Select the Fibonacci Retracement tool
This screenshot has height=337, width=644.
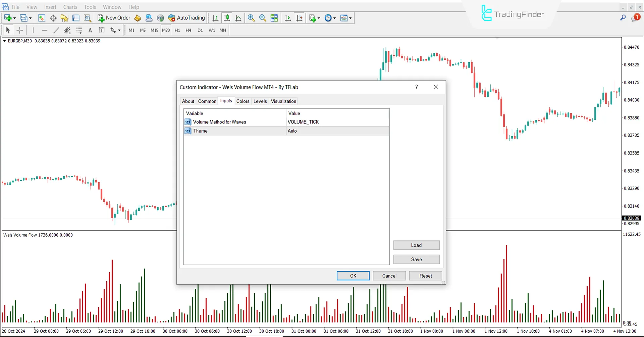point(79,30)
